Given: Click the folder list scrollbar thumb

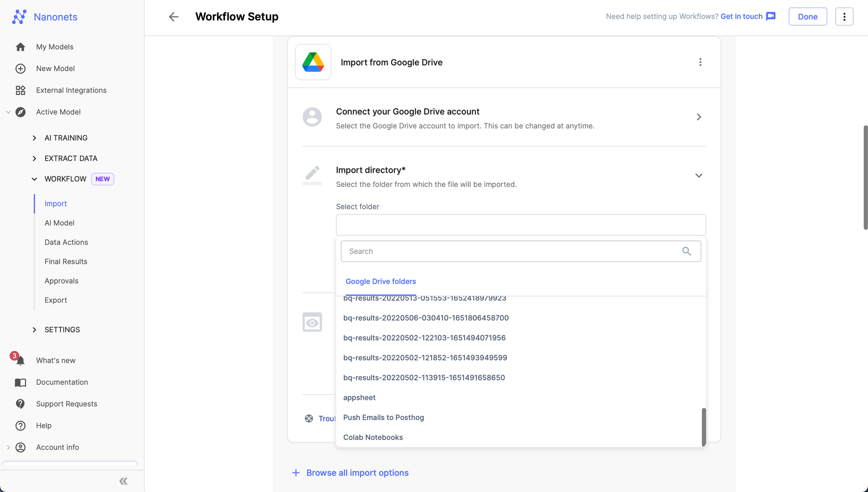Looking at the screenshot, I should pos(704,426).
